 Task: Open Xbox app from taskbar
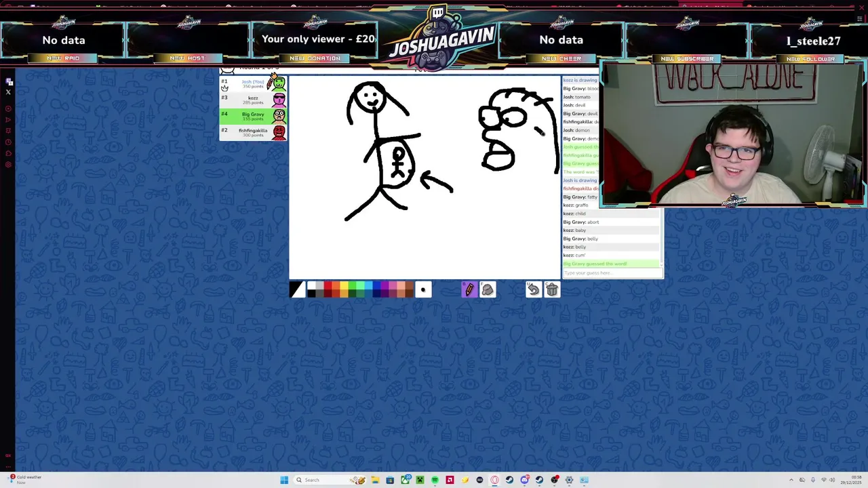[x=405, y=480]
